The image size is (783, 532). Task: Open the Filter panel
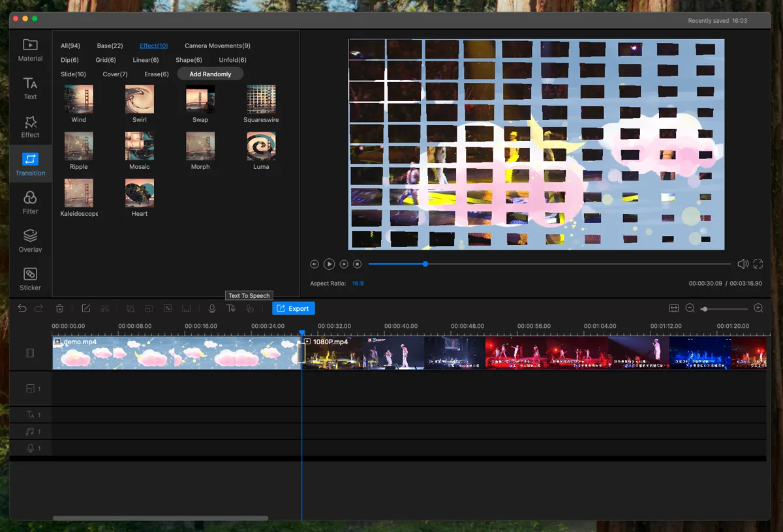30,203
